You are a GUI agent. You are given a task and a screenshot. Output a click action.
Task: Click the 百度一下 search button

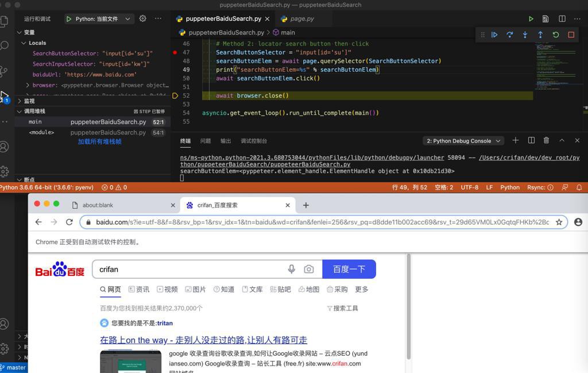click(x=349, y=269)
